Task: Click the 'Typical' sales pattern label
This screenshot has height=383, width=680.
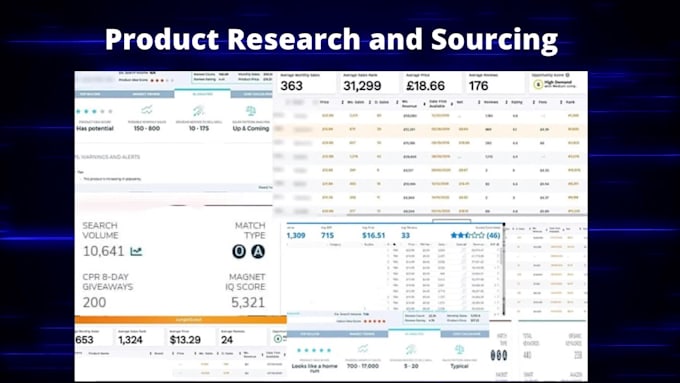Action: 459,366
